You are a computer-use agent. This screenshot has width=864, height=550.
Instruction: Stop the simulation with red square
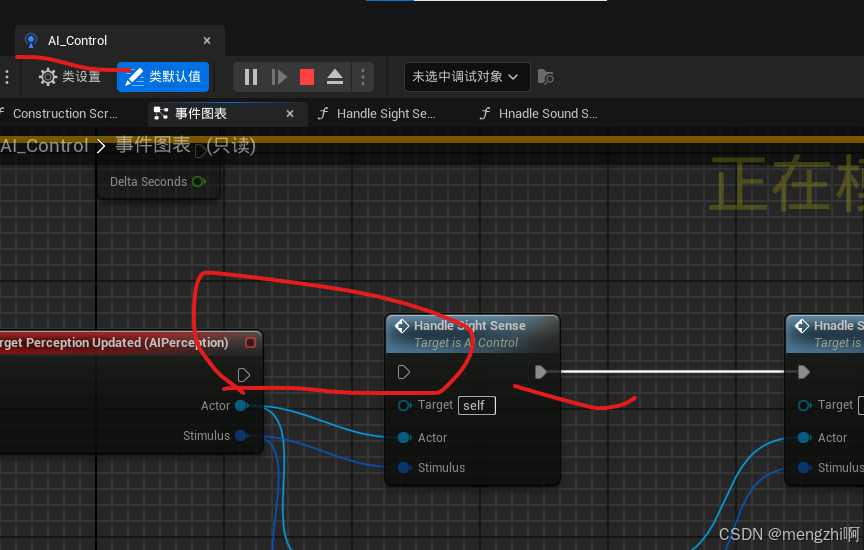pos(307,77)
